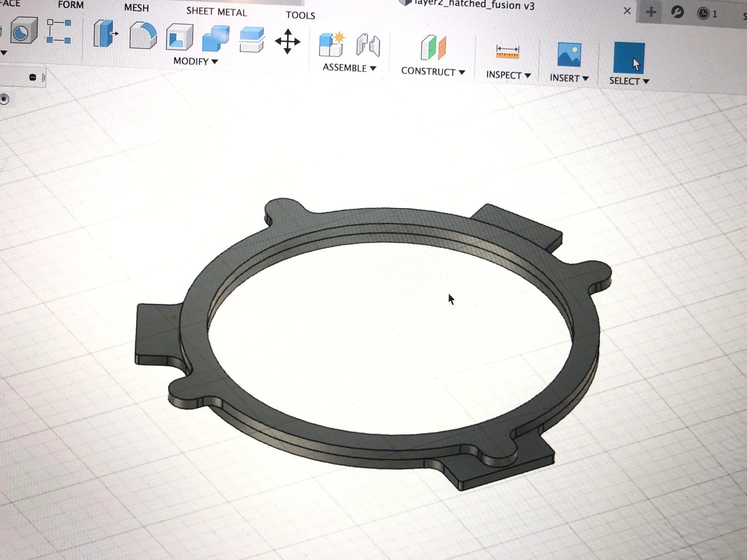The height and width of the screenshot is (560, 747).
Task: Expand the SELECT dropdown menu
Action: click(629, 81)
